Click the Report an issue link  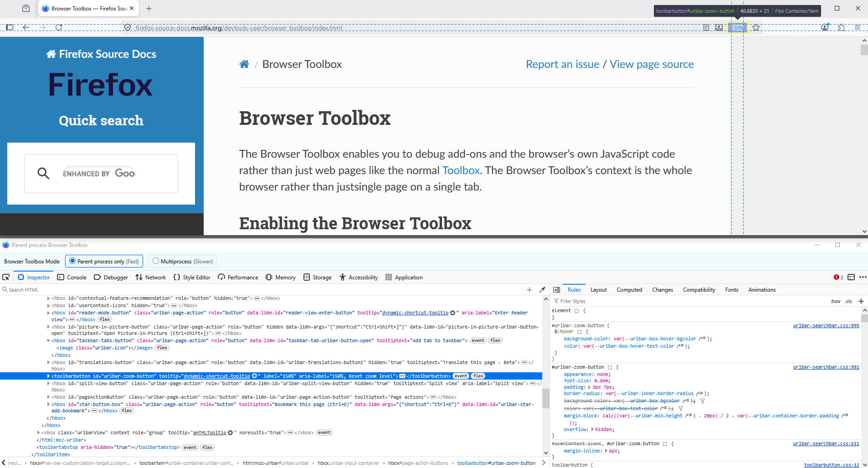(x=562, y=64)
